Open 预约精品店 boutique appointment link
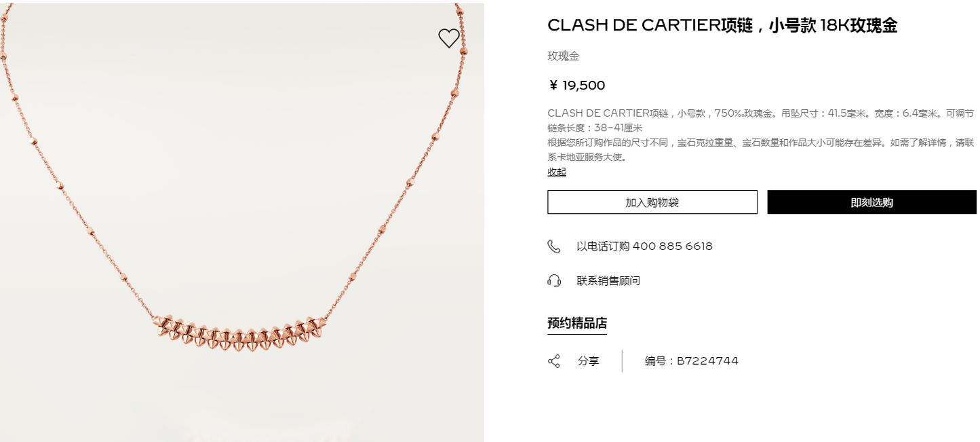Viewport: 980px width, 442px height. point(577,323)
